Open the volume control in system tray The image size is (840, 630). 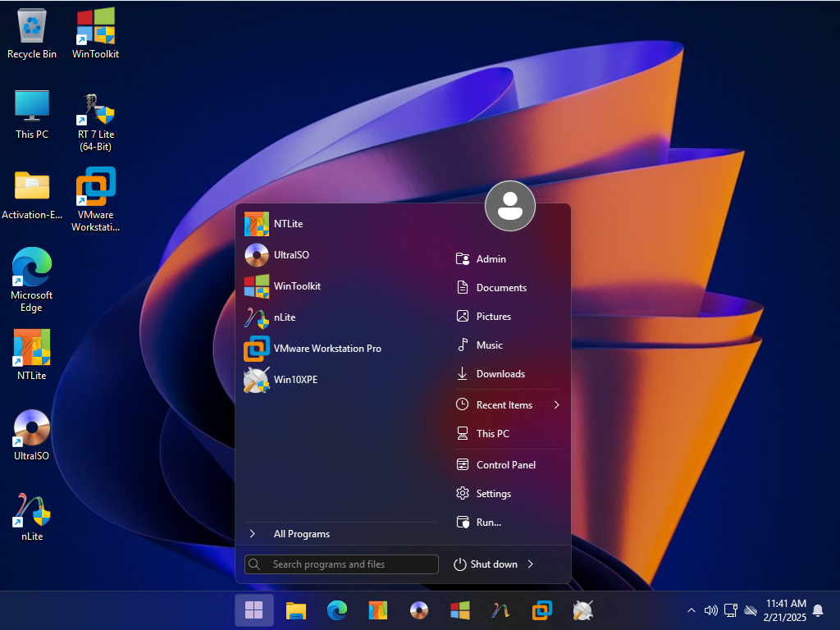(x=711, y=610)
